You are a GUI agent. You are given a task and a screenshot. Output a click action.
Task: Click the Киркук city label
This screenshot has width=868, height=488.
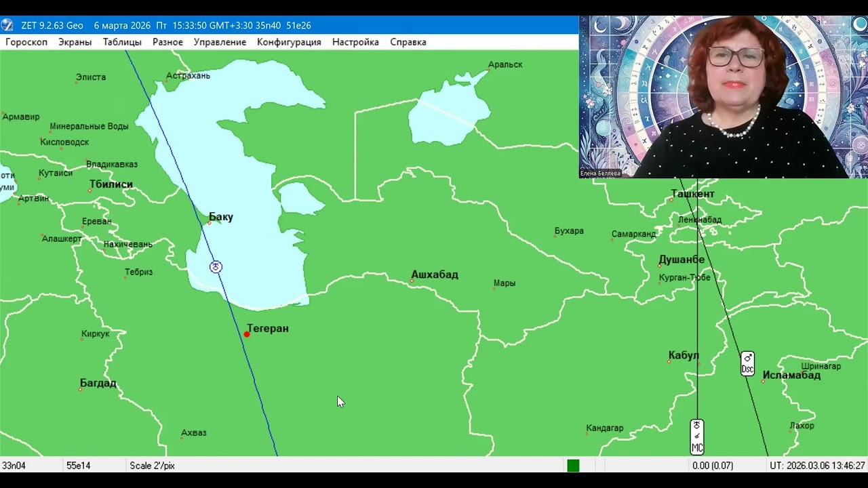click(x=95, y=333)
